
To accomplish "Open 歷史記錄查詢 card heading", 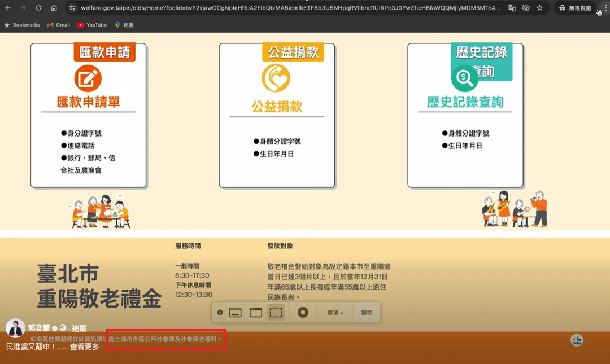I will point(465,102).
